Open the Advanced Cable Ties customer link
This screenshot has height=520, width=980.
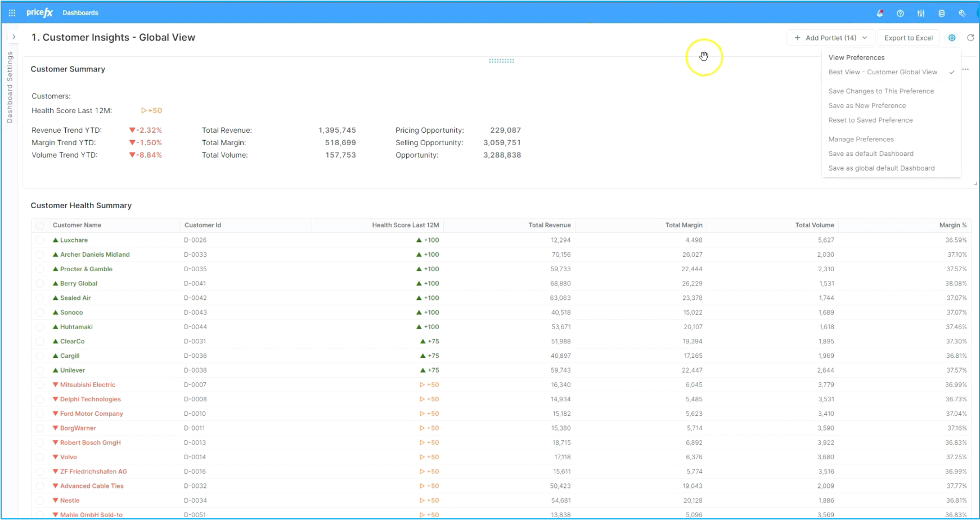[x=92, y=486]
